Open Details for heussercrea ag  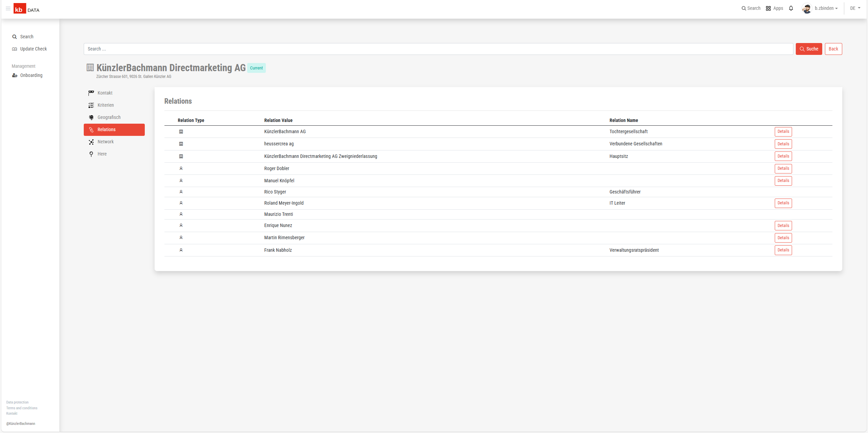[783, 144]
